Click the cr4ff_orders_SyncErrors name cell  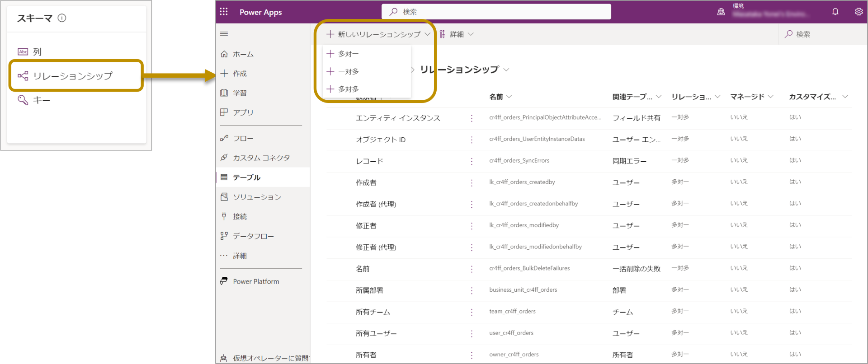click(519, 160)
